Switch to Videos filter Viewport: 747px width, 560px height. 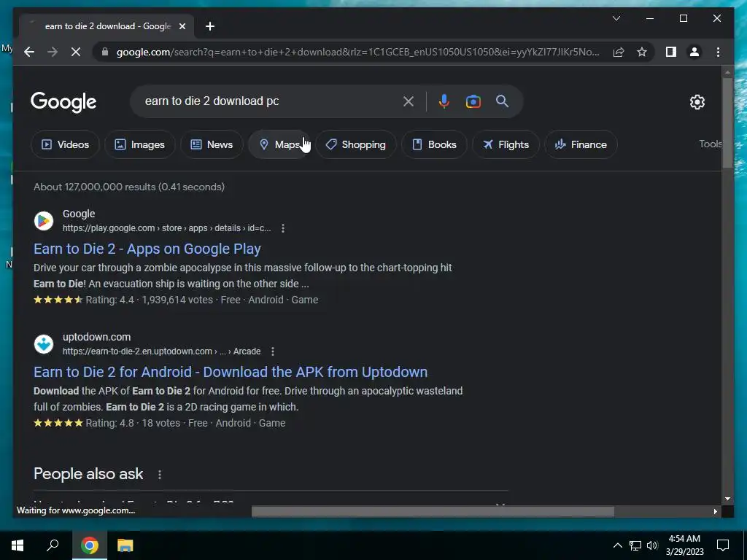point(65,144)
